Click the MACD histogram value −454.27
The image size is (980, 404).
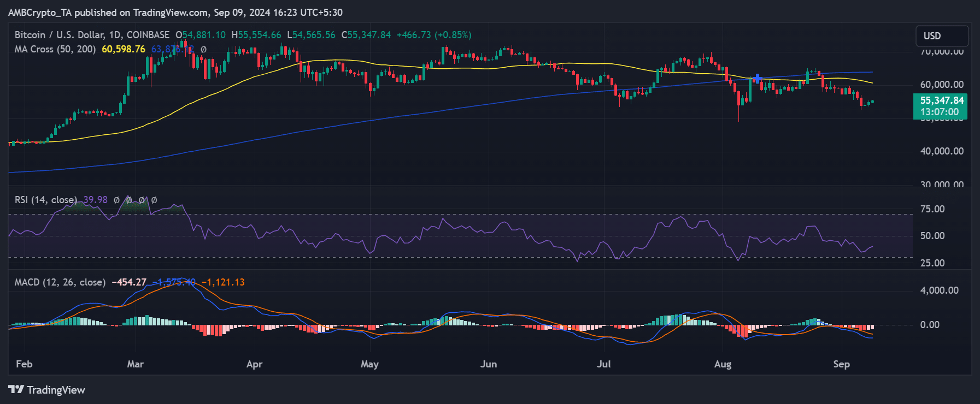(129, 282)
